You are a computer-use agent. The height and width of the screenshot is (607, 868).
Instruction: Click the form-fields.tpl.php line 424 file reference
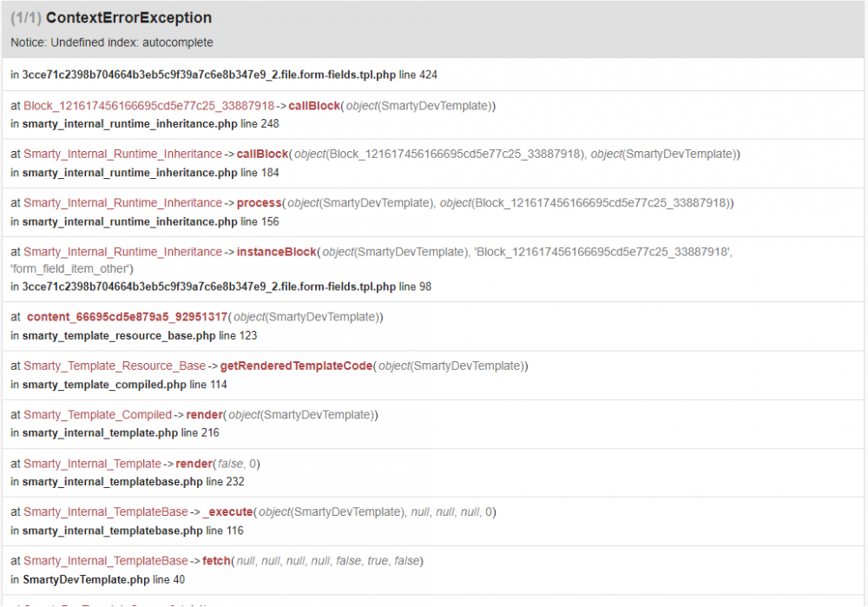(x=229, y=75)
